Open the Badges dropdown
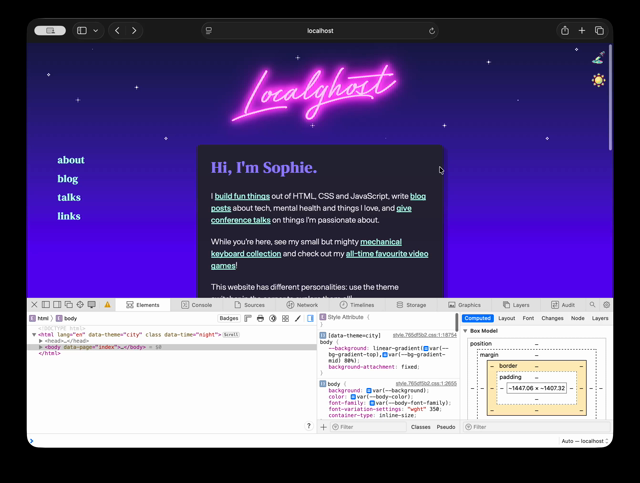This screenshot has width=640, height=483. 229,318
